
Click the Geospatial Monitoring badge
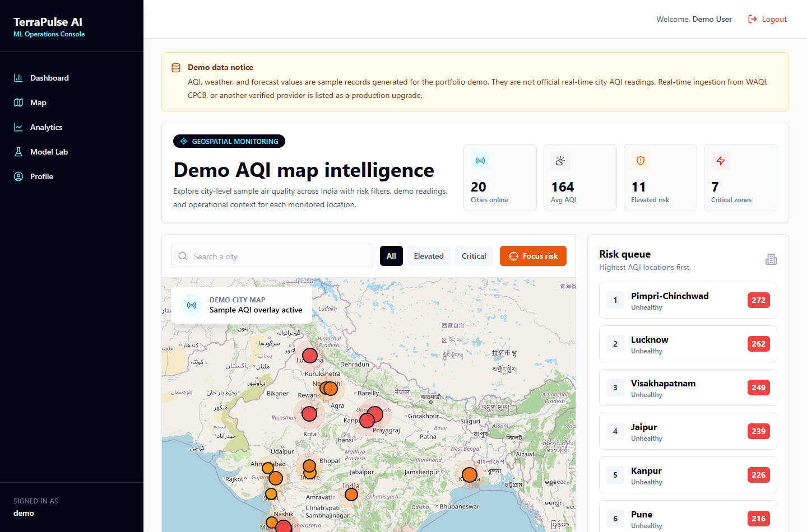(x=229, y=141)
